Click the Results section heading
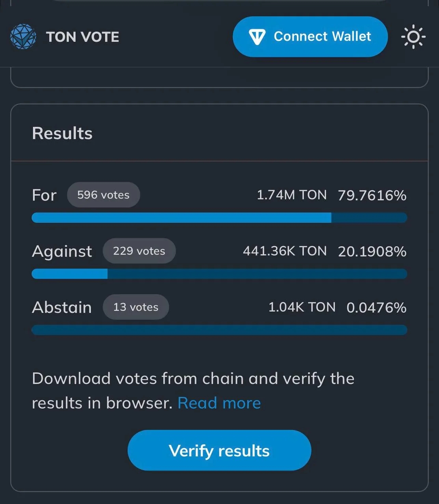Screen dimensions: 439x504 tap(62, 133)
